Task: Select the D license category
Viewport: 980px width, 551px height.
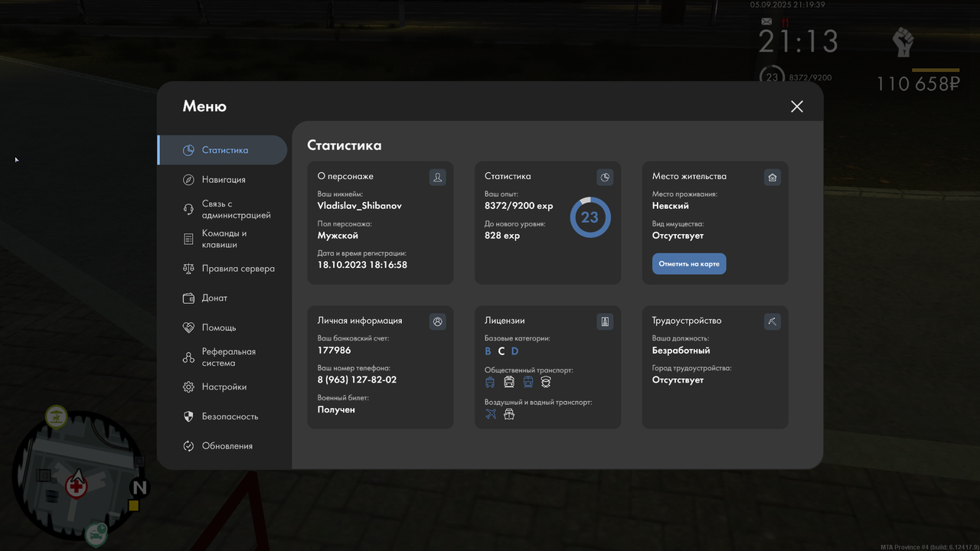Action: tap(515, 351)
